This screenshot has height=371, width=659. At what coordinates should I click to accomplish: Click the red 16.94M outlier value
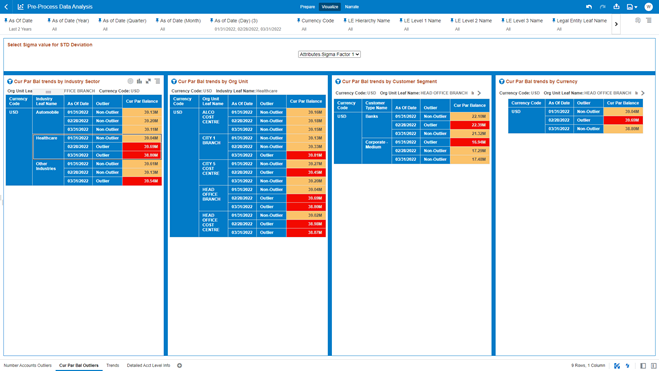(470, 142)
